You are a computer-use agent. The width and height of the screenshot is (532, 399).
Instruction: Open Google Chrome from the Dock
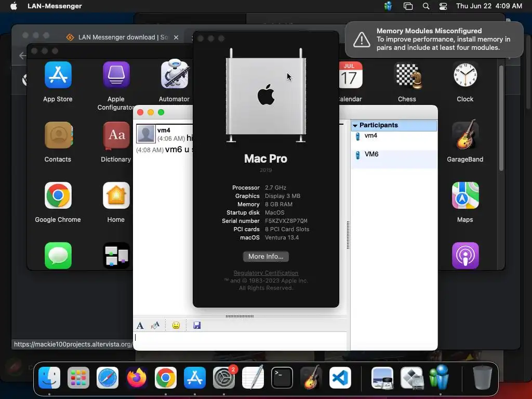point(166,378)
